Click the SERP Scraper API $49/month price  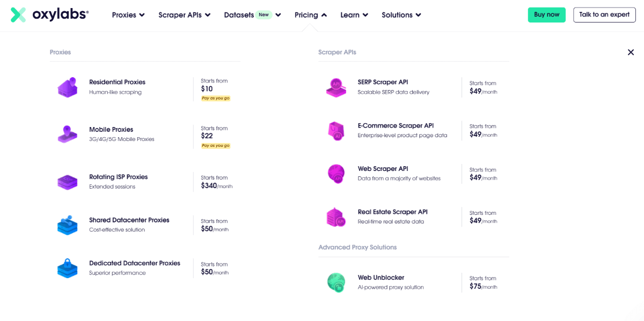(x=483, y=91)
